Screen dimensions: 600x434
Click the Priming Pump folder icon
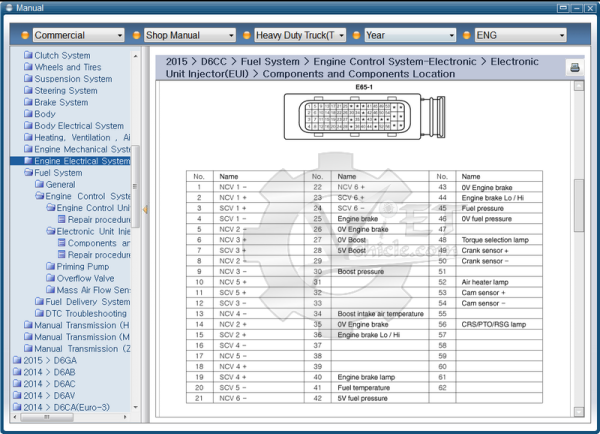pos(51,267)
